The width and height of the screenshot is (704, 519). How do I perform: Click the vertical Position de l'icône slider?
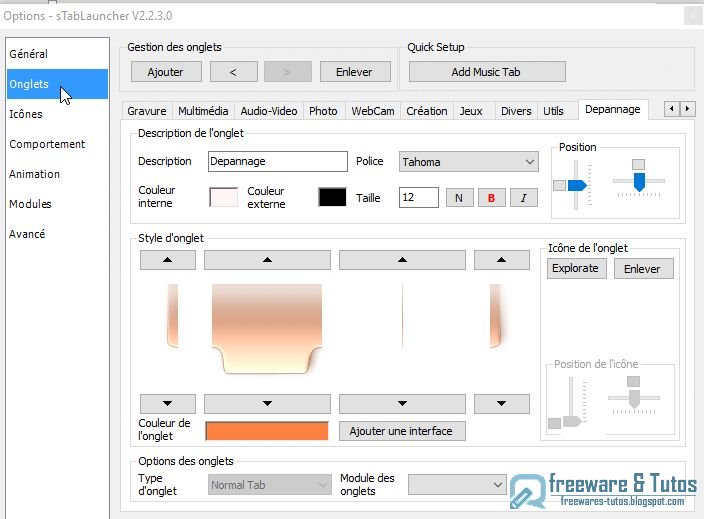[x=572, y=422]
